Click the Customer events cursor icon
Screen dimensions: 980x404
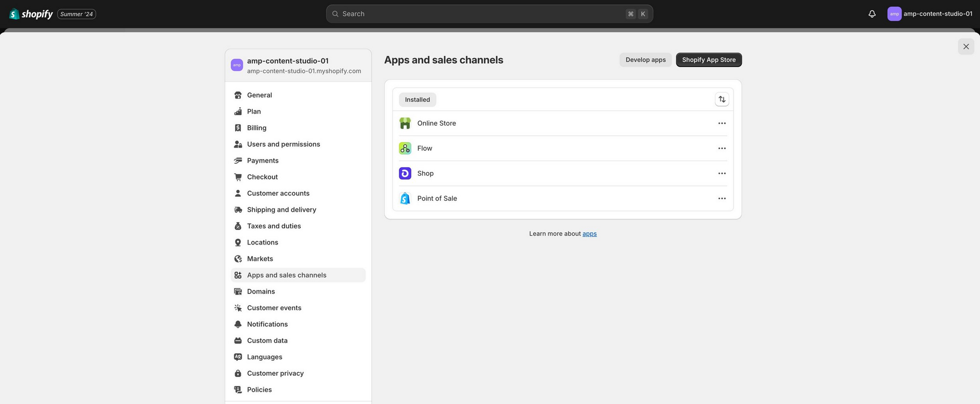[238, 308]
